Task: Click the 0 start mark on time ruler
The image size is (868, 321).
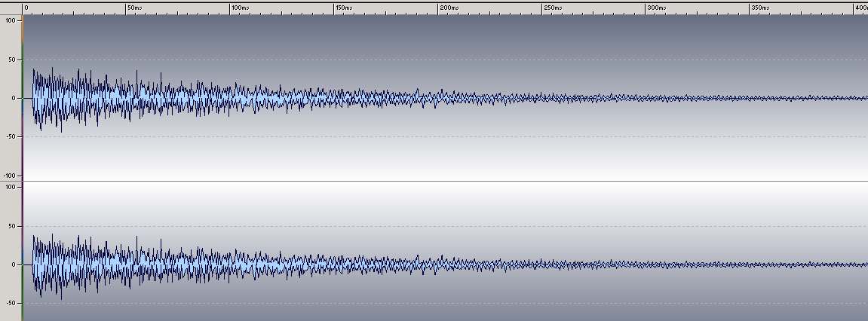Action: tap(26, 8)
